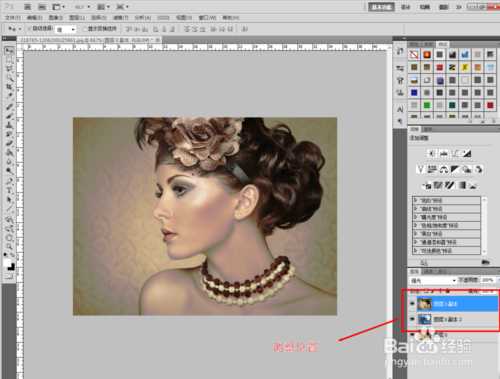The height and width of the screenshot is (379, 500).
Task: Add a Vibrance adjustment from the panel
Action: [420, 169]
